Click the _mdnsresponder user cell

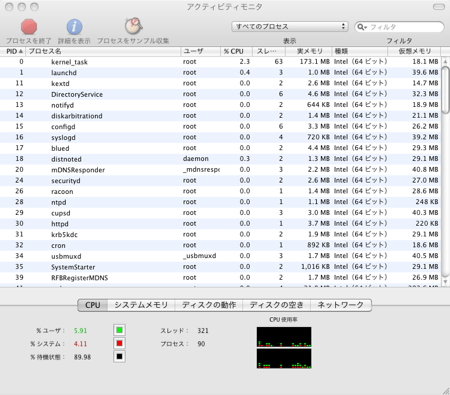(x=201, y=170)
